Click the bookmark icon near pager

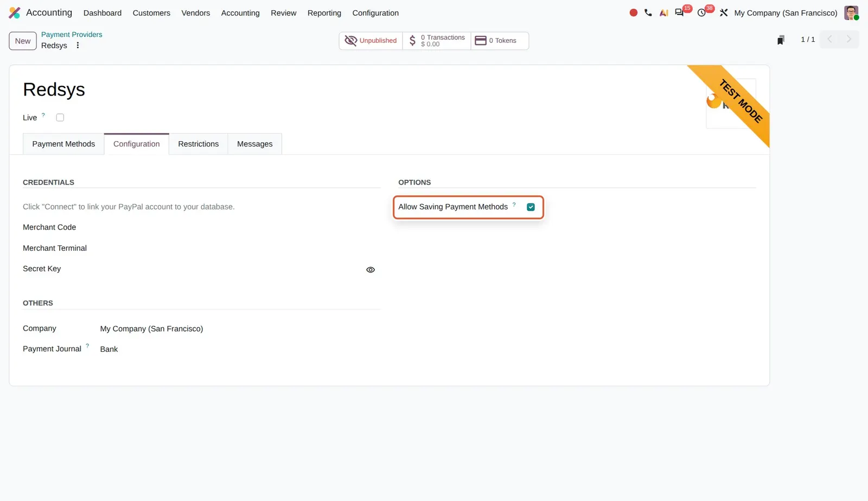point(781,40)
